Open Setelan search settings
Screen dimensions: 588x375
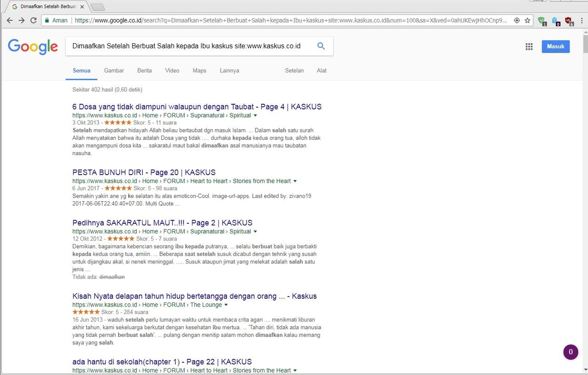click(x=294, y=70)
